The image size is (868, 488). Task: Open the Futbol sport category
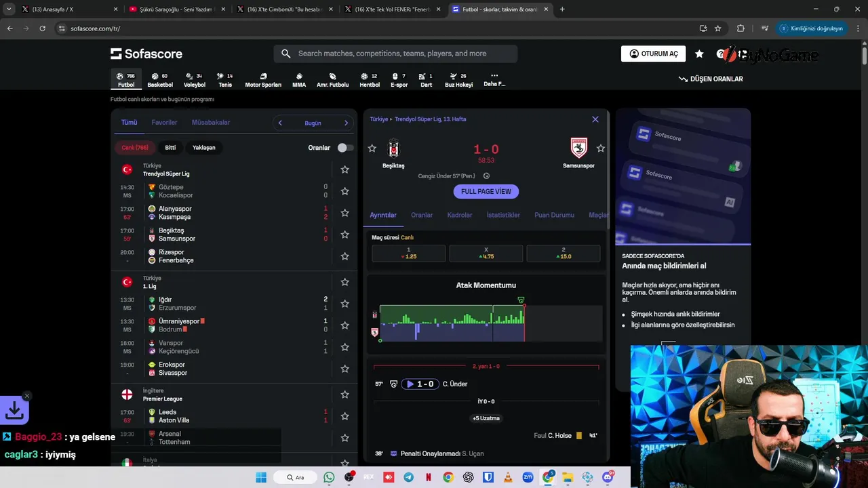coord(126,80)
